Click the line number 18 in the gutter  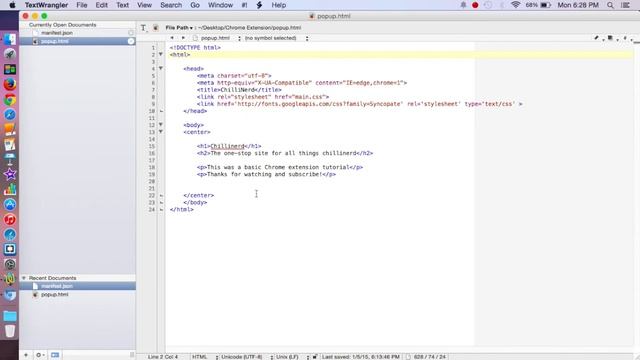coord(152,167)
